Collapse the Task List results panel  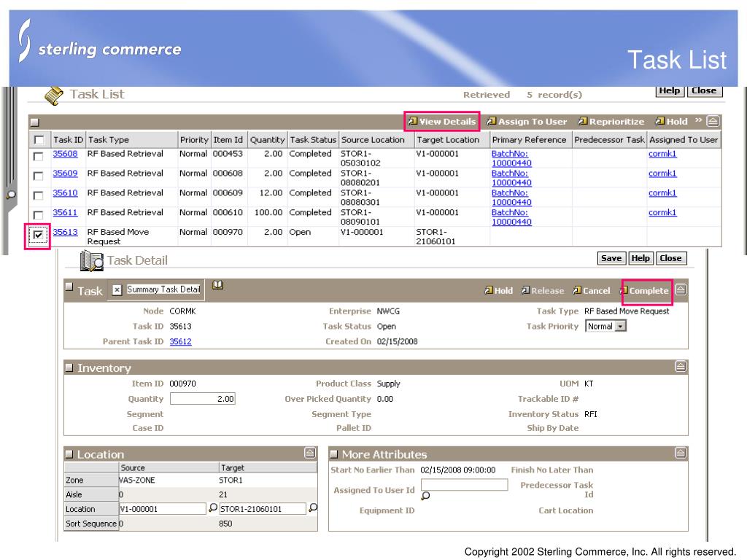(713, 121)
